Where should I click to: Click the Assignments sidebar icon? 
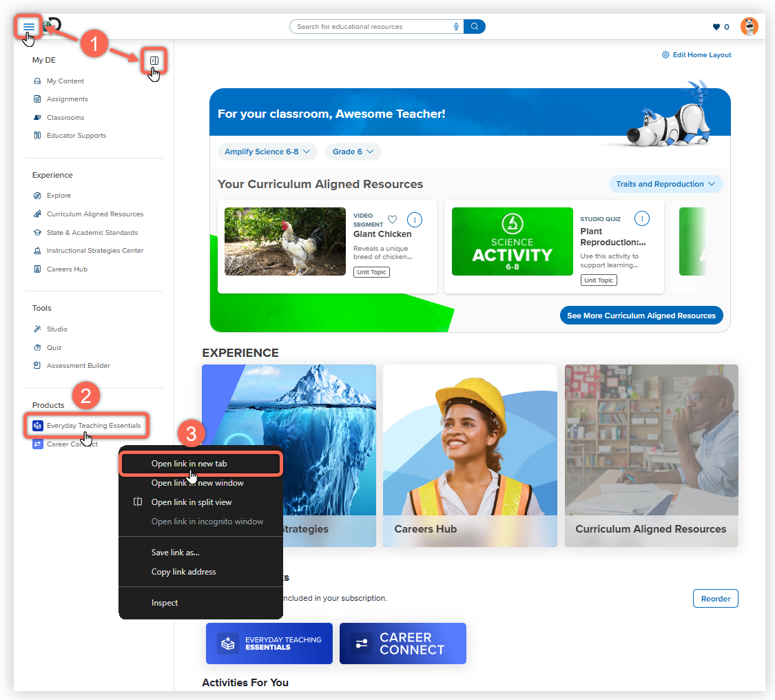point(38,99)
